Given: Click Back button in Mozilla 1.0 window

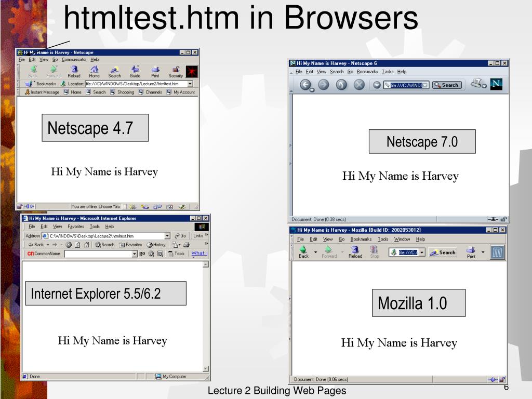Looking at the screenshot, I should tap(303, 252).
